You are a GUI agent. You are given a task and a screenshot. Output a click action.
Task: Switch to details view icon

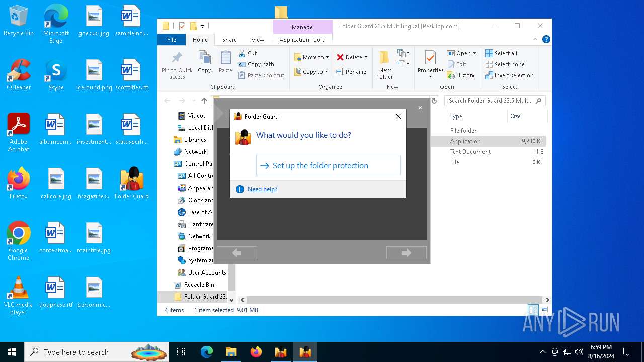pos(533,310)
